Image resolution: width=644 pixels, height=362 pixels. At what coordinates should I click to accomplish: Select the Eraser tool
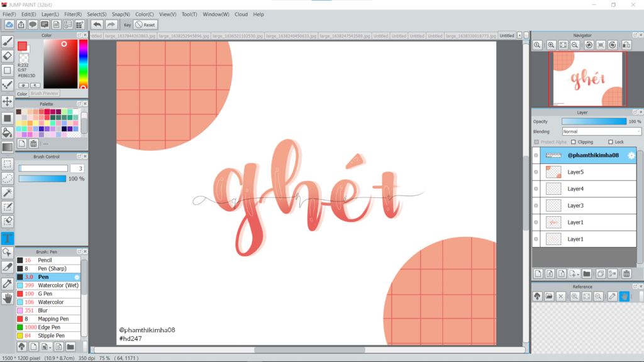pyautogui.click(x=8, y=56)
